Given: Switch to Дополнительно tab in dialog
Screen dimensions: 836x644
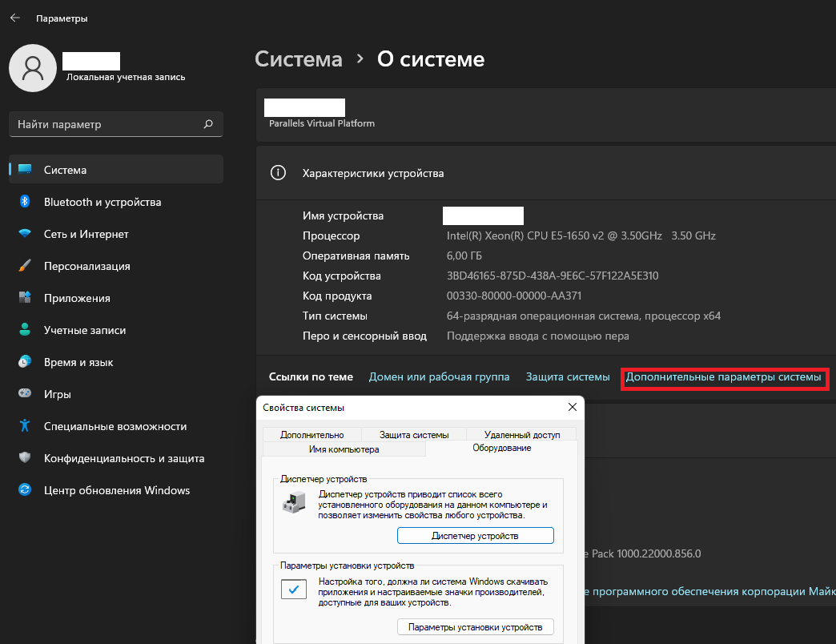Looking at the screenshot, I should click(311, 435).
